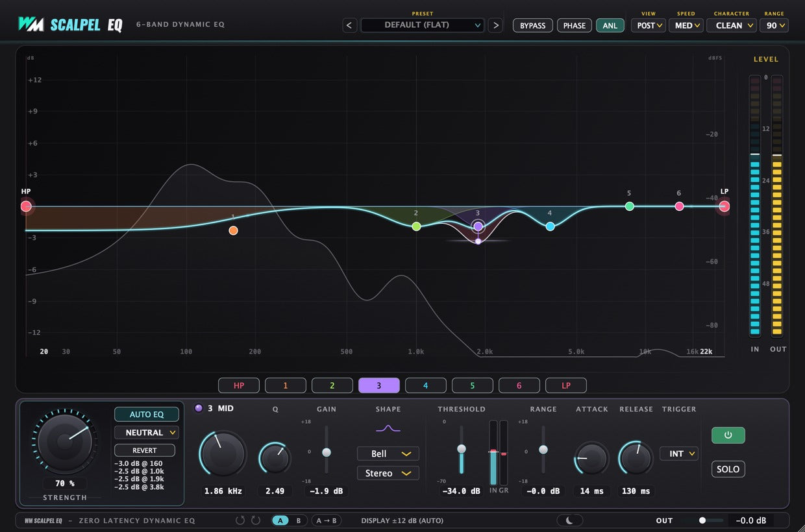Toggle the BYPASS button

(x=533, y=25)
